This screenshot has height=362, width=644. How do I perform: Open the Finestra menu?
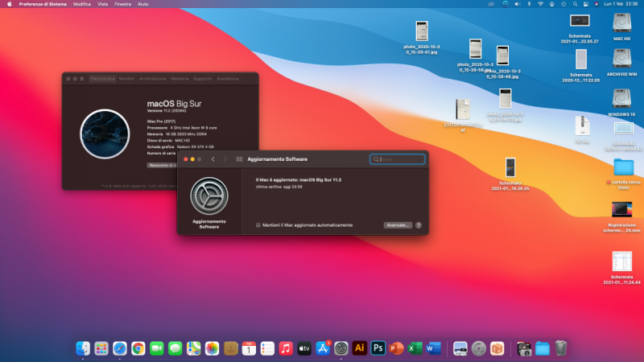pos(122,4)
